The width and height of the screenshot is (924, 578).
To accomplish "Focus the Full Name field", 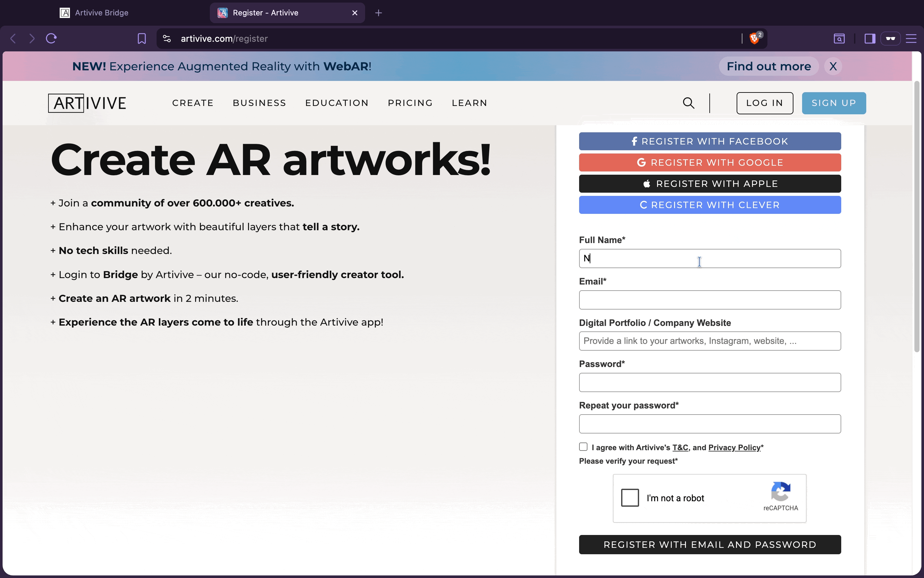I will (710, 258).
